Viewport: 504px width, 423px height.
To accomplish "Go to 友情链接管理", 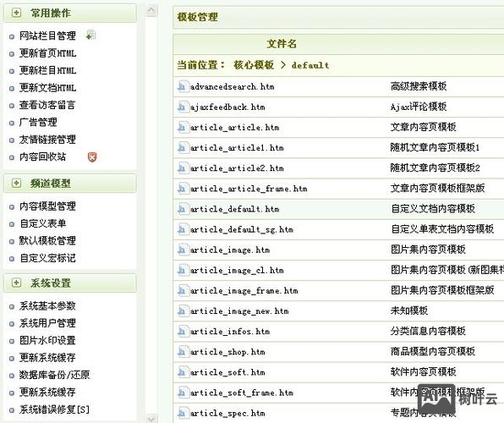I will (x=47, y=140).
